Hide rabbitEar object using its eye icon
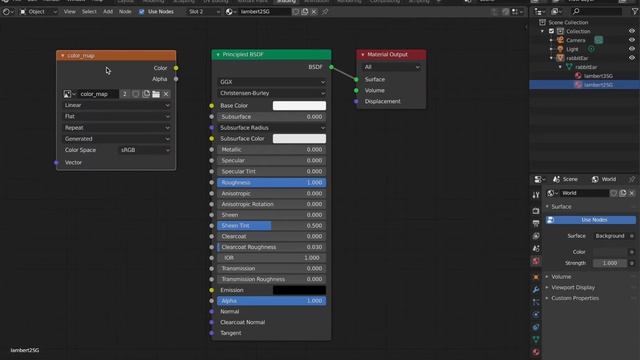 (x=632, y=58)
